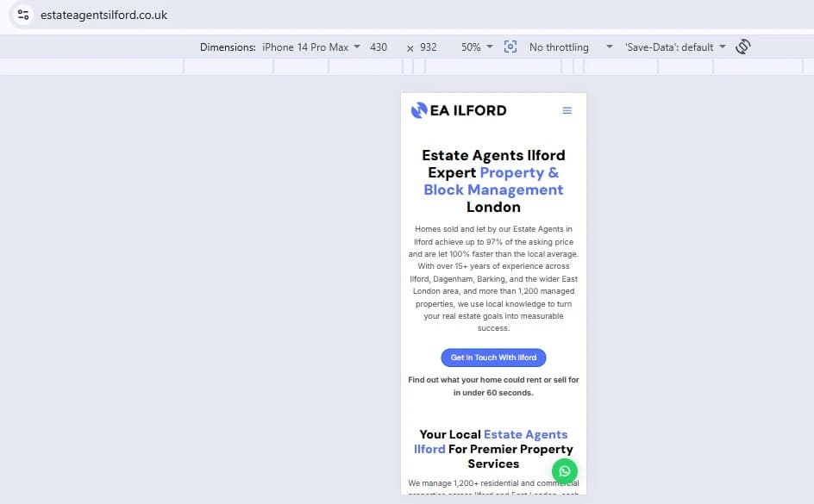Click the 'Estate Agents Ilford' headline text

point(493,155)
